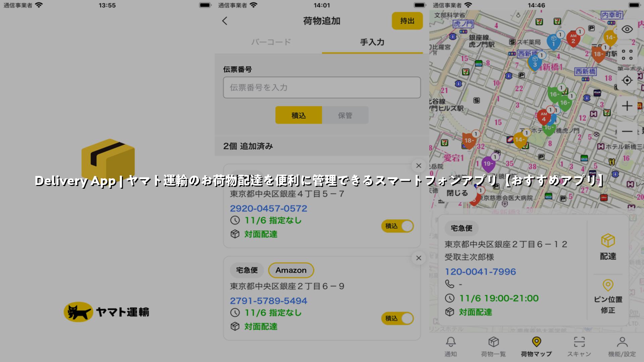Tap the yellow 14- pin near 虎ノ門
Image resolution: width=644 pixels, height=362 pixels.
520,140
